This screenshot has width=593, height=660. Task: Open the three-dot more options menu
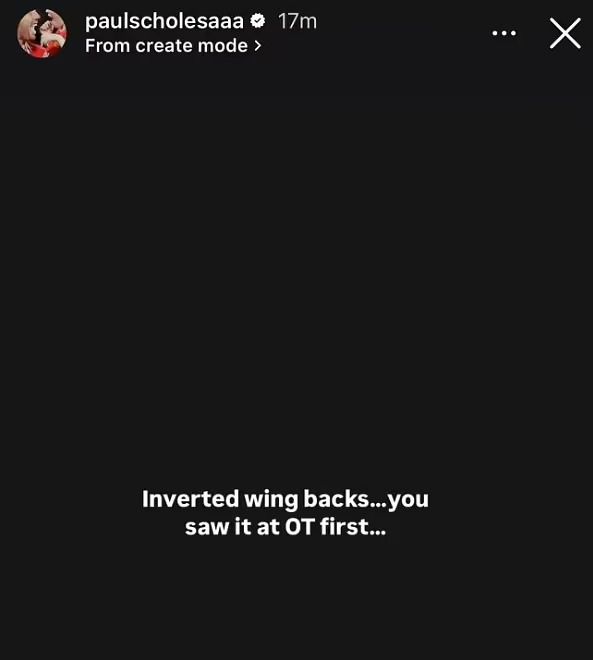pyautogui.click(x=504, y=33)
